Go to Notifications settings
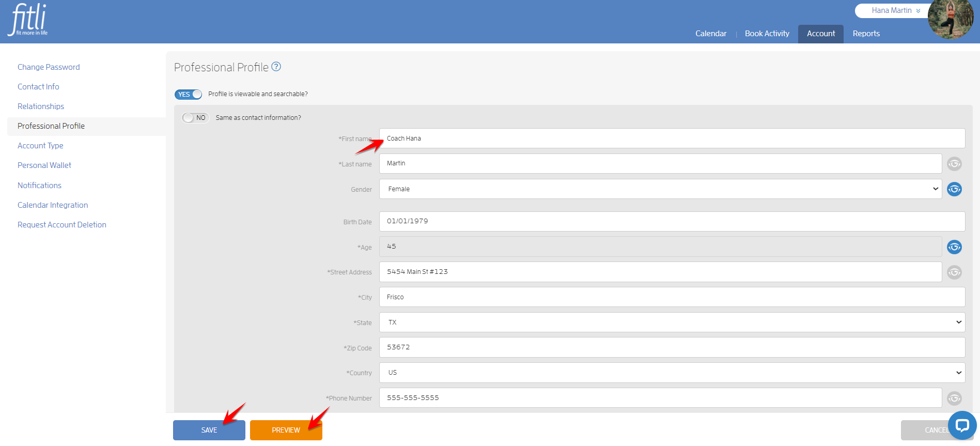980x446 pixels. coord(39,186)
